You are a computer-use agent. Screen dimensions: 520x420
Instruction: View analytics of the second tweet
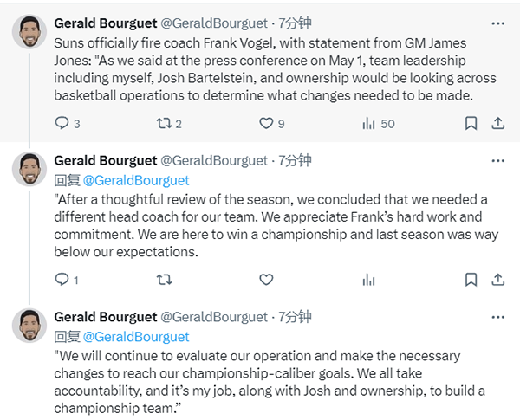(x=368, y=280)
